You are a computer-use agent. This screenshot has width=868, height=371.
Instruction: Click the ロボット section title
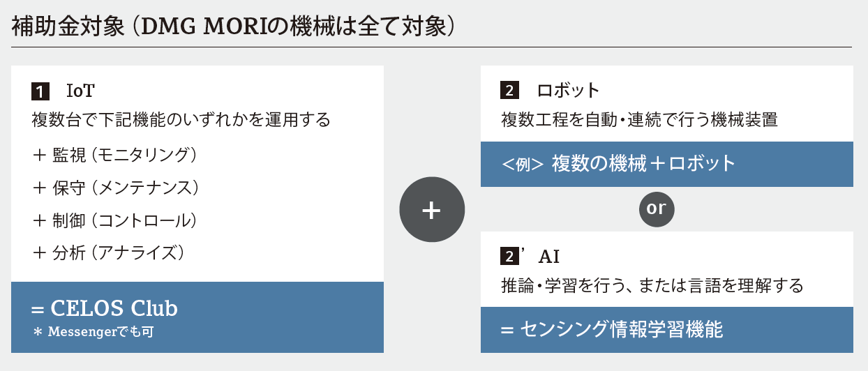(x=568, y=91)
